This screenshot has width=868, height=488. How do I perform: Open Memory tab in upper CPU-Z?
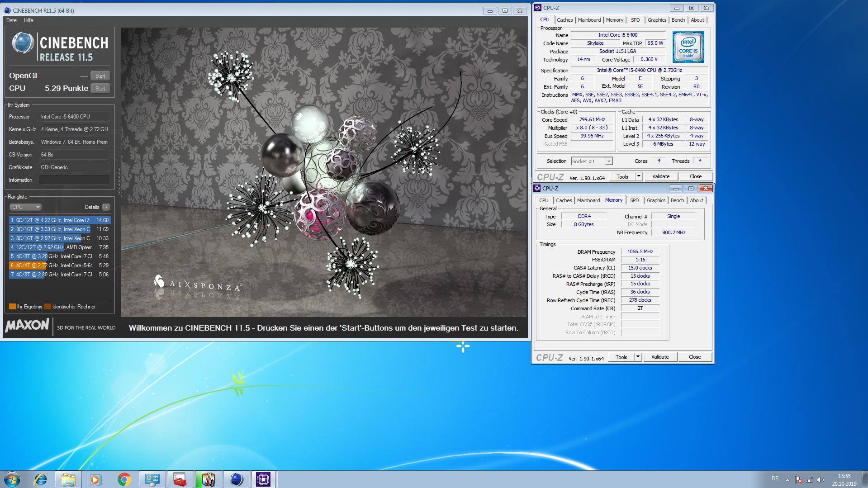tap(615, 20)
